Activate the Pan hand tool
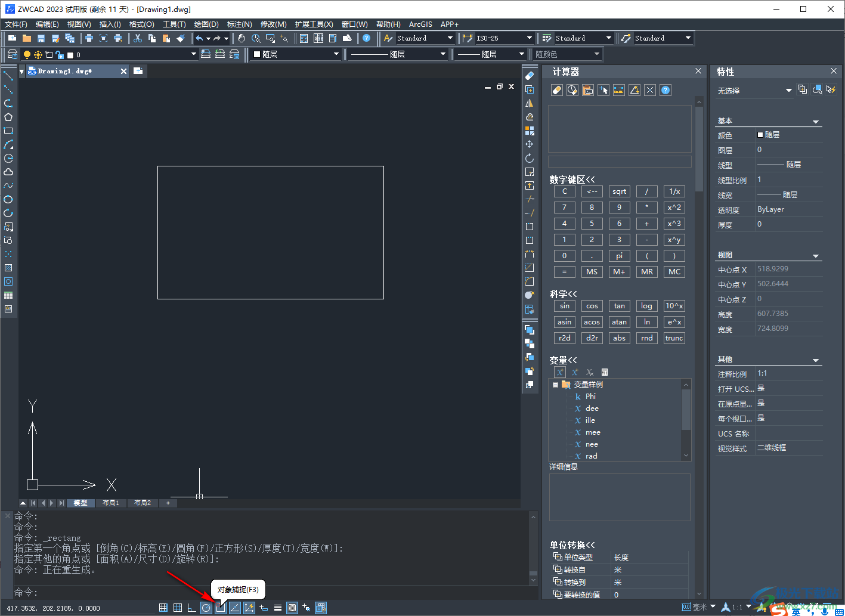 tap(241, 38)
